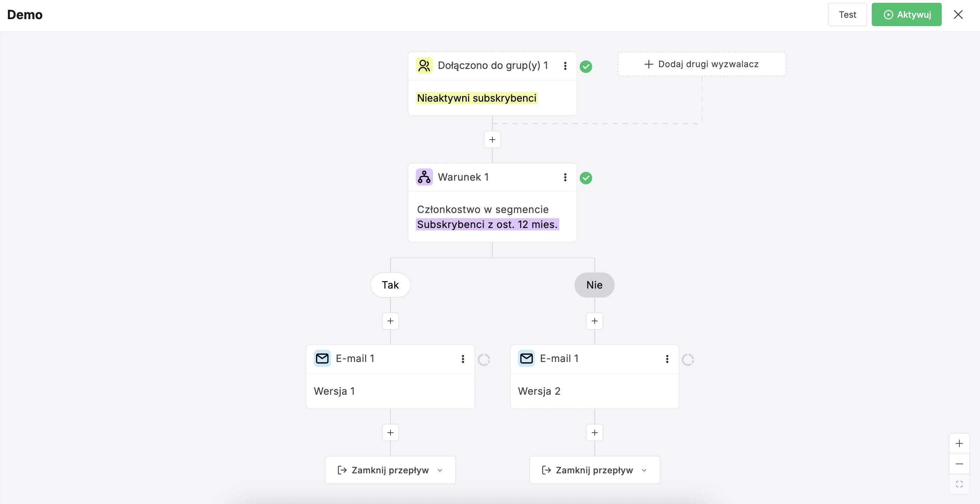Open three-dot menu of Wersja 1 email
Viewport: 980px width, 504px height.
(463, 359)
